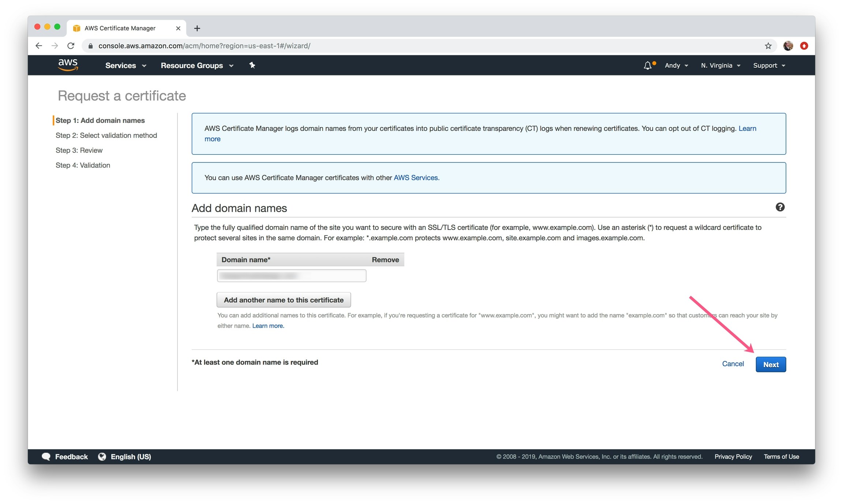
Task: Open the Chrome profile avatar icon
Action: pyautogui.click(x=788, y=46)
